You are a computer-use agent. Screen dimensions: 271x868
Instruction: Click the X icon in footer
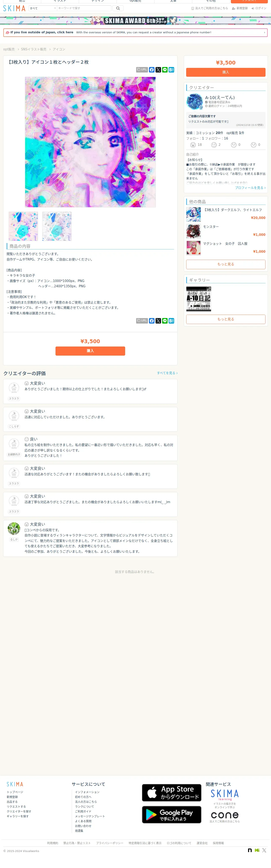pos(264,851)
